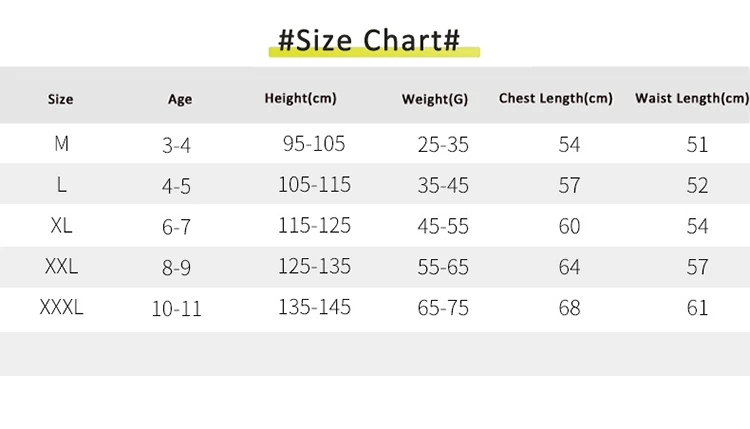
Task: Click the XL size label
Action: point(62,226)
